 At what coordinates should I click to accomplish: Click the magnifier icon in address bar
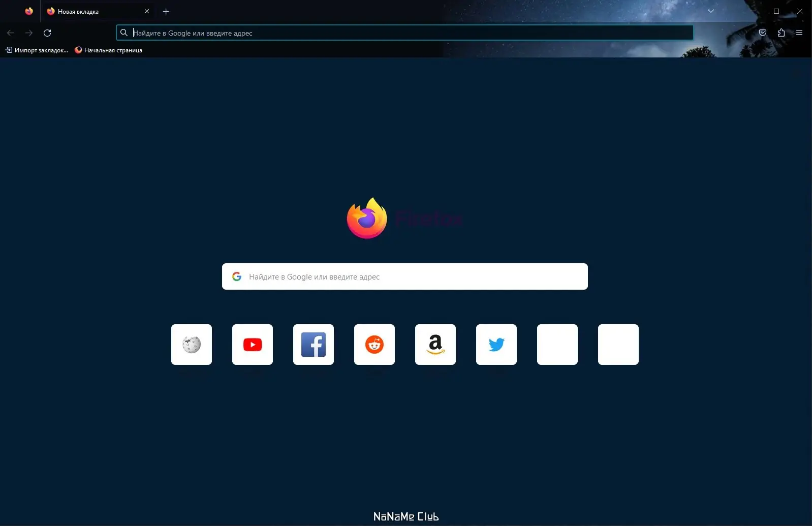(124, 33)
